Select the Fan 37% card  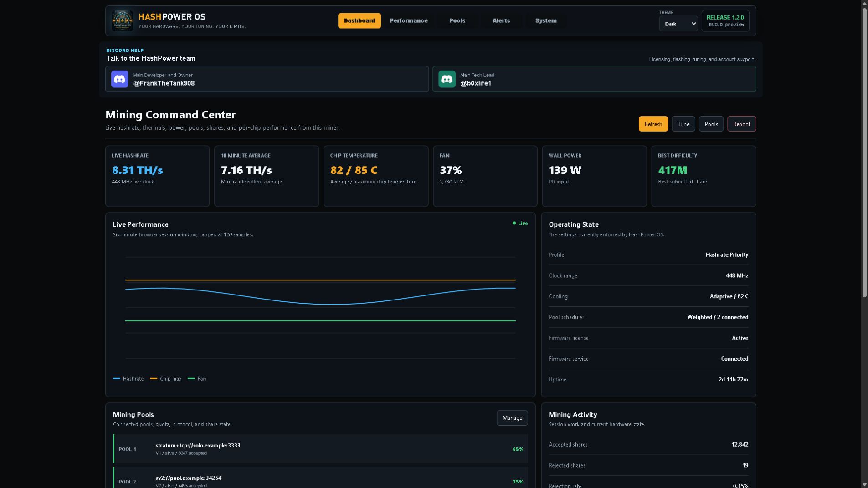485,176
